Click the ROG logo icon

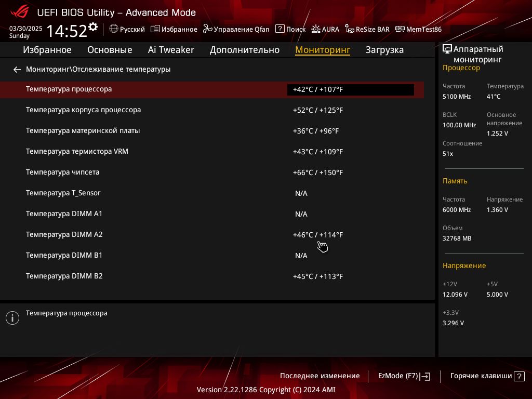click(20, 12)
